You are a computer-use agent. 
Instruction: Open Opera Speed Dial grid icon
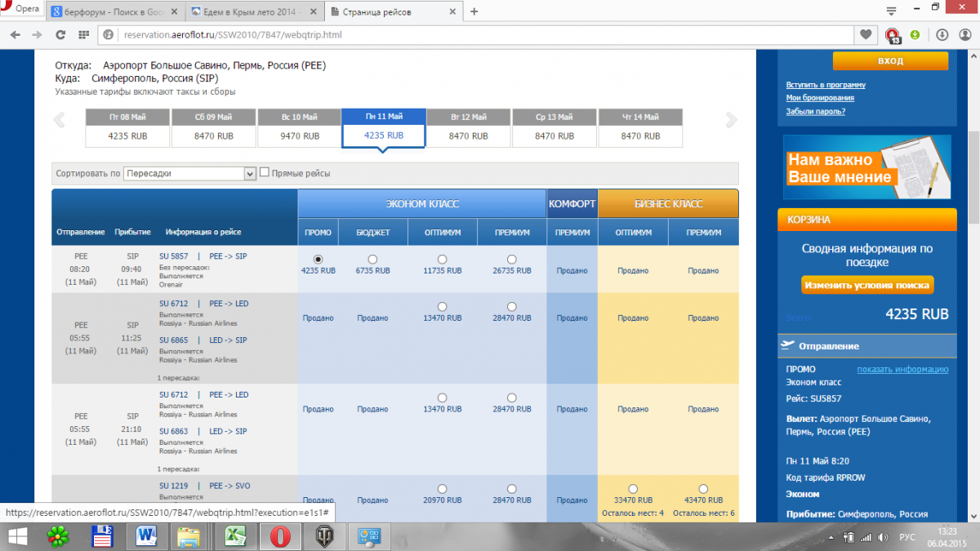pos(82,35)
